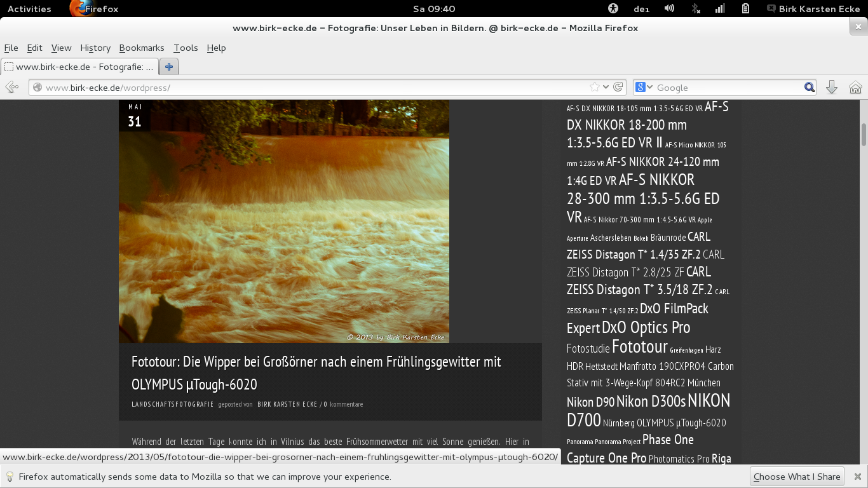Select tag CARL ZEISS Distagon T* 1.4/35
This screenshot has height=488, width=868.
639,245
